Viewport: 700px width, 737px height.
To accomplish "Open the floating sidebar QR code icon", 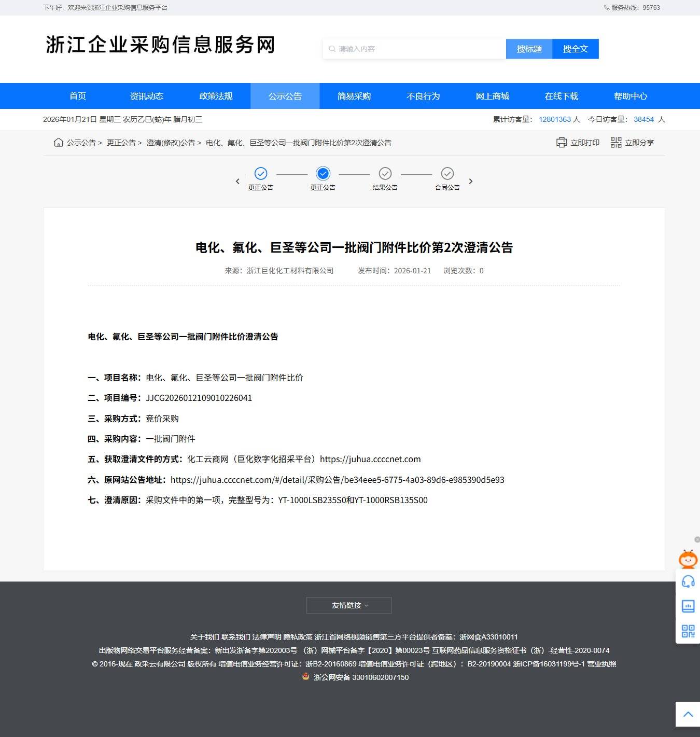I will pyautogui.click(x=688, y=631).
